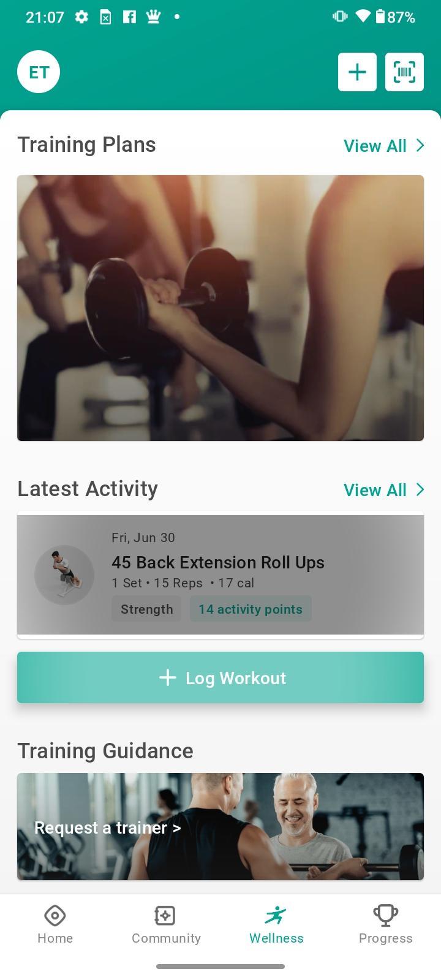Expand Latest Activity with View All chevron
The width and height of the screenshot is (441, 980).
pos(420,489)
